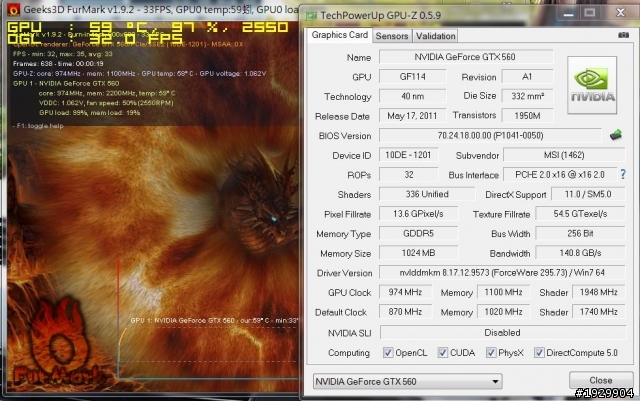
Task: Maximize the GPU-Z window
Action: [x=589, y=13]
